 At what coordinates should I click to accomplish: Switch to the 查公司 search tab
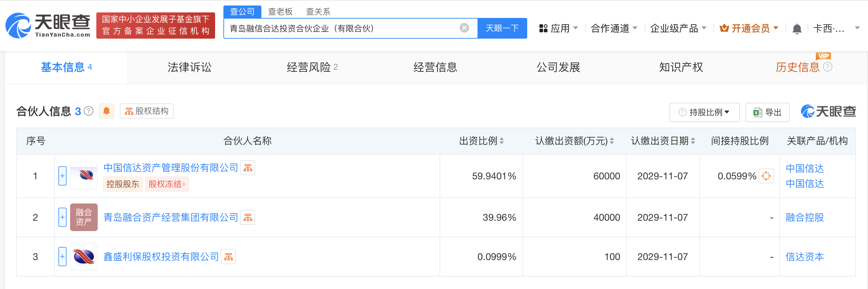coord(242,12)
